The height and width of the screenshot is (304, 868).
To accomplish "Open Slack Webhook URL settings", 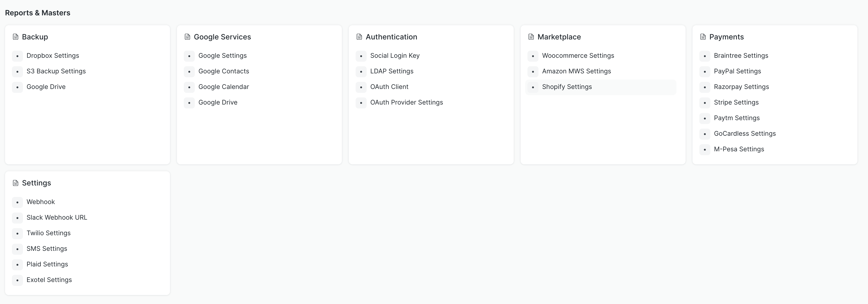I will point(57,217).
